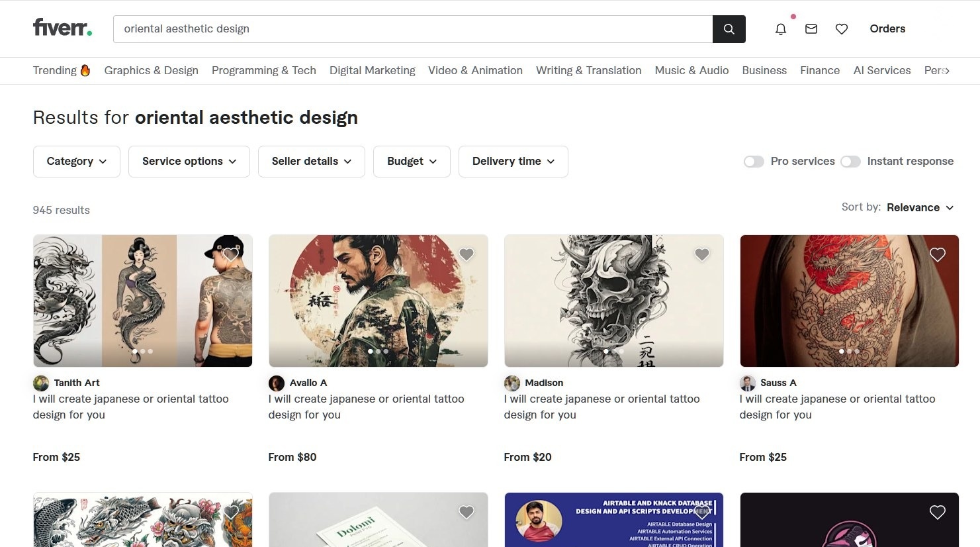
Task: Open Music & Audio category
Action: tap(691, 70)
